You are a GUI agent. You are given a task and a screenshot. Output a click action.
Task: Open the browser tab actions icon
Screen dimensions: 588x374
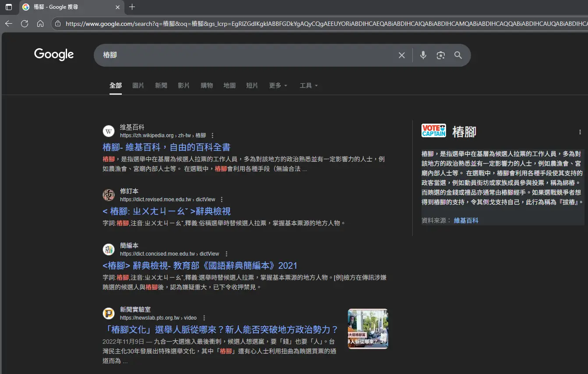9,7
